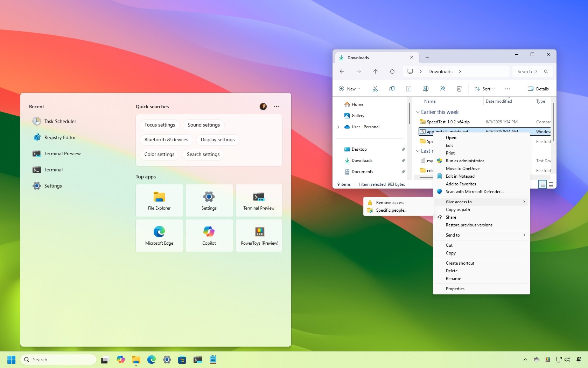Click the Copy icon in the toolbar
Image resolution: width=588 pixels, height=368 pixels.
[x=392, y=89]
